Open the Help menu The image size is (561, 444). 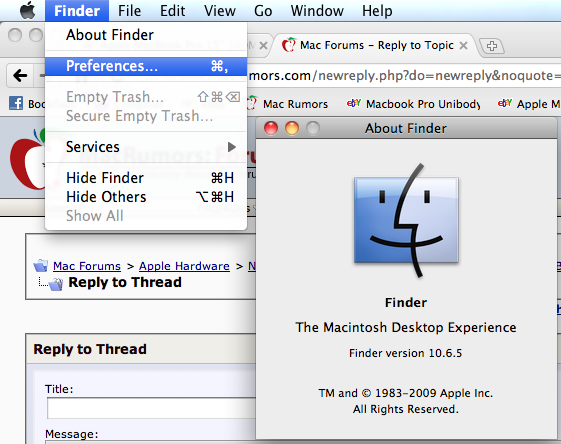(377, 11)
